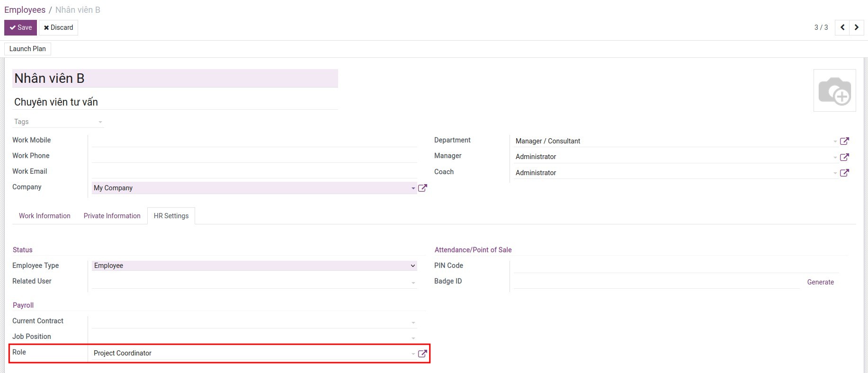The width and height of the screenshot is (868, 373).
Task: Open Coach record external link icon
Action: tap(844, 173)
